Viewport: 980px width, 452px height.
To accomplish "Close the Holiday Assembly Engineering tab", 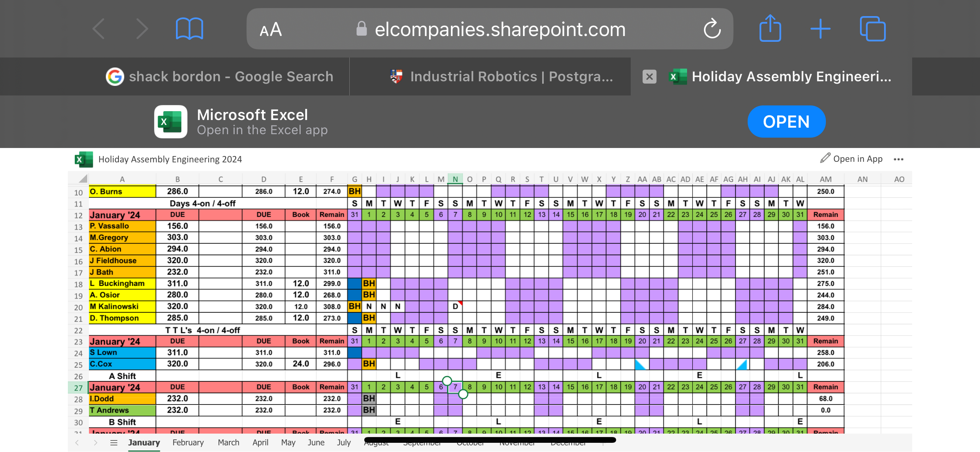I will 649,77.
